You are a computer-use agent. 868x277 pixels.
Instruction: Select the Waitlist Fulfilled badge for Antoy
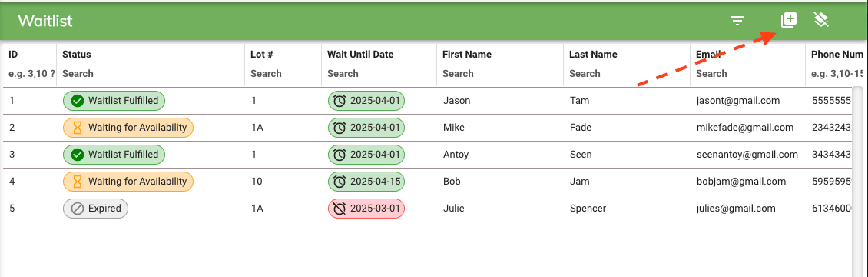pos(114,155)
